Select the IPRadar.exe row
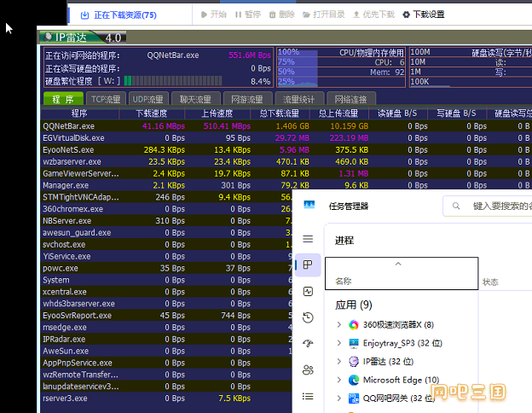The height and width of the screenshot is (413, 532). pos(166,340)
